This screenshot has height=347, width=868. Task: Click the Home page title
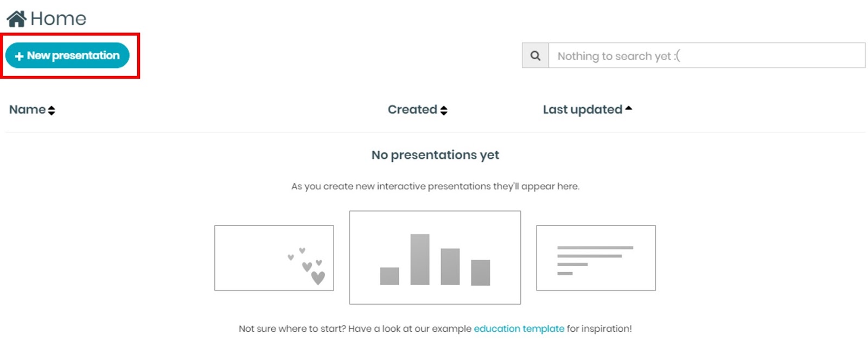[x=58, y=19]
